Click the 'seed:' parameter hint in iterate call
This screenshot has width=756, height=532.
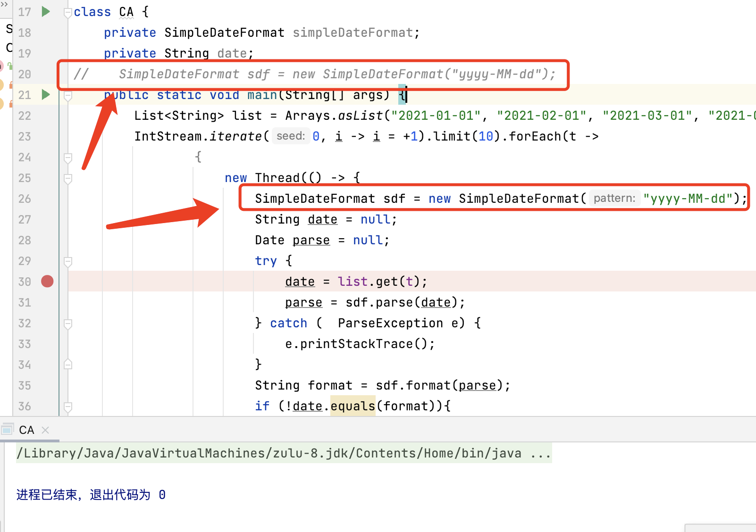[291, 136]
